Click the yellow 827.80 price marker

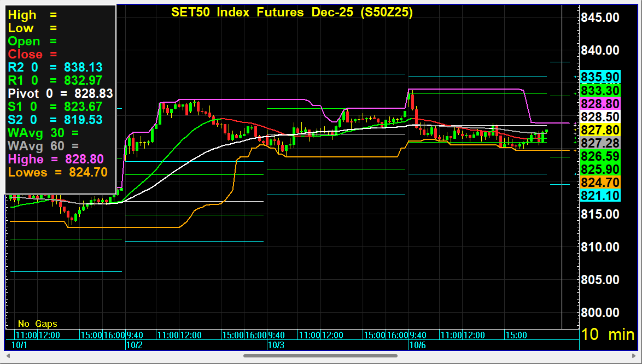point(600,130)
